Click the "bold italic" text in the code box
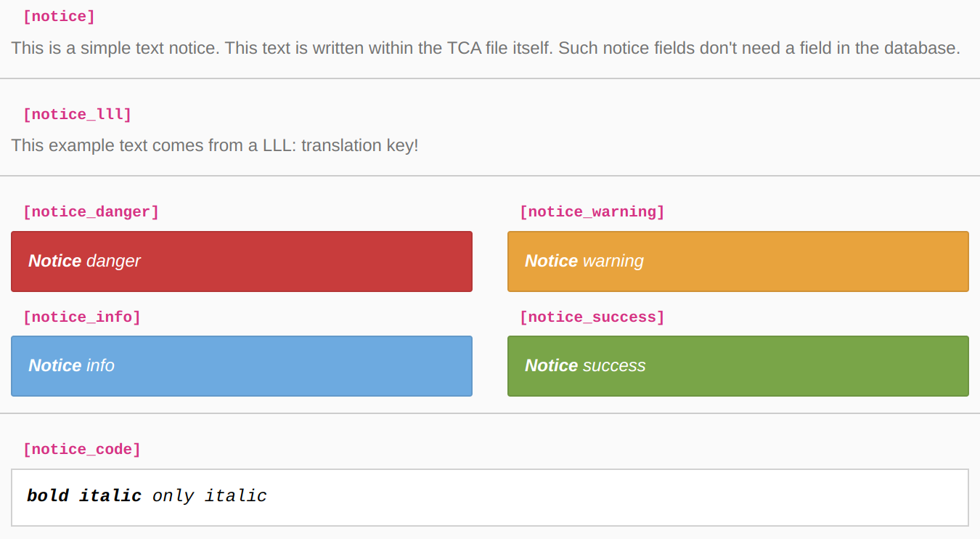This screenshot has height=539, width=980. (x=84, y=496)
